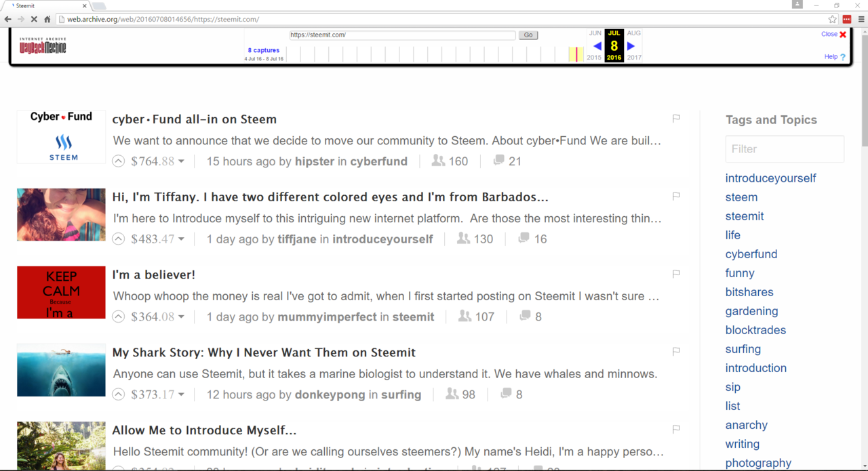Viewport: 868px width, 471px height.
Task: Click the browser home button
Action: [x=47, y=19]
